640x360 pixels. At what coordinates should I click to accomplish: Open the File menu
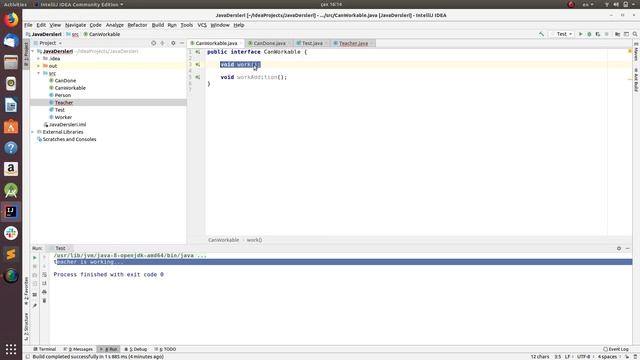[x=28, y=25]
